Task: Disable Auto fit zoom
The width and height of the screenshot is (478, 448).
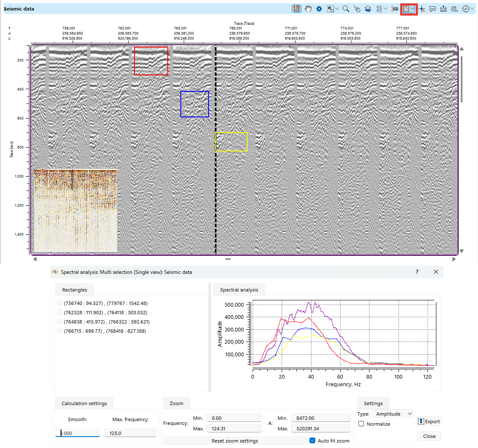Action: point(312,440)
